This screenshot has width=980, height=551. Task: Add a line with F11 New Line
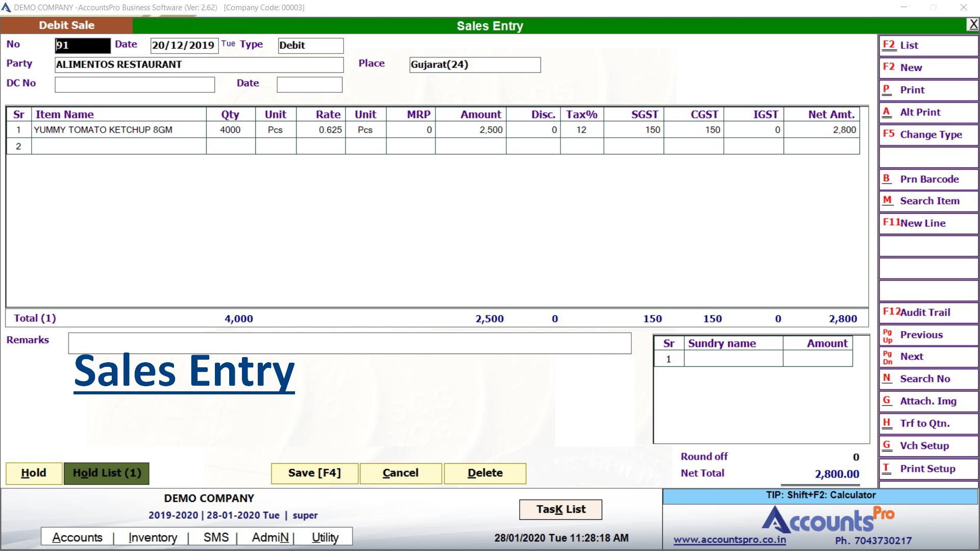pos(928,223)
